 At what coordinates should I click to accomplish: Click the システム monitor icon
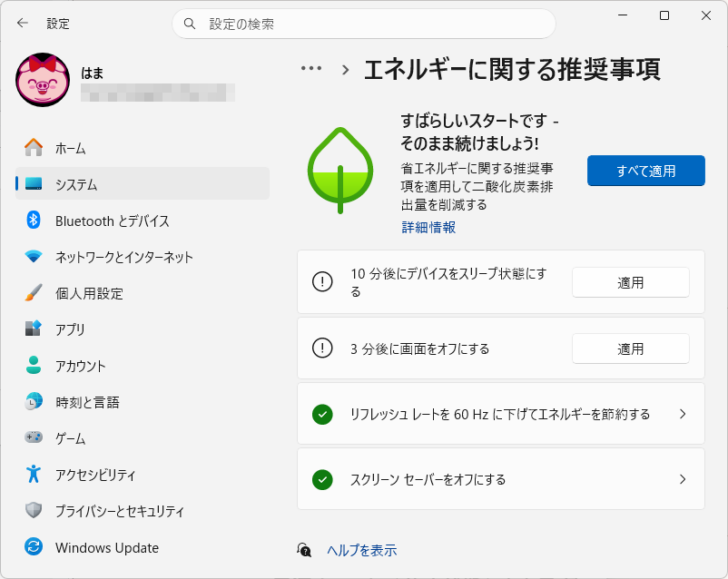point(33,184)
